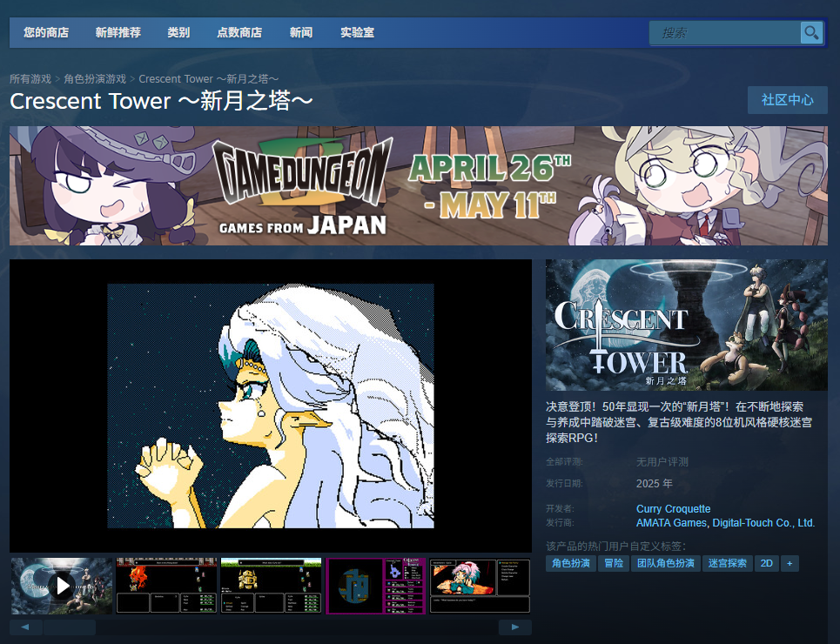Click the search magnifier icon
The image size is (840, 644).
coord(811,33)
